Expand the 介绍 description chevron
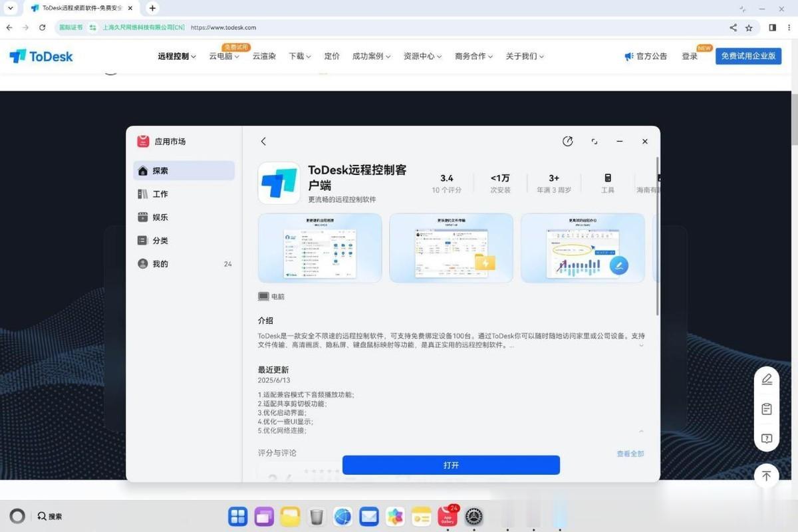 [641, 345]
